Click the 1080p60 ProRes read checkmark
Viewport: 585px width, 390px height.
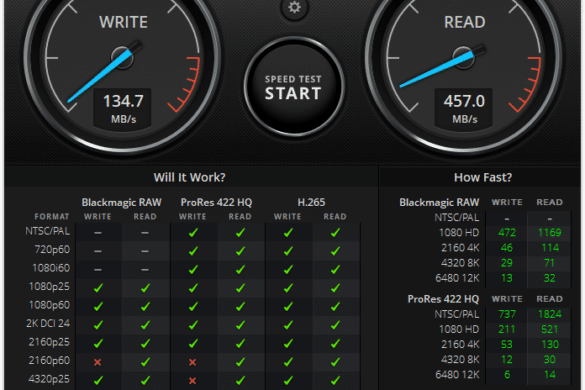[x=240, y=306]
